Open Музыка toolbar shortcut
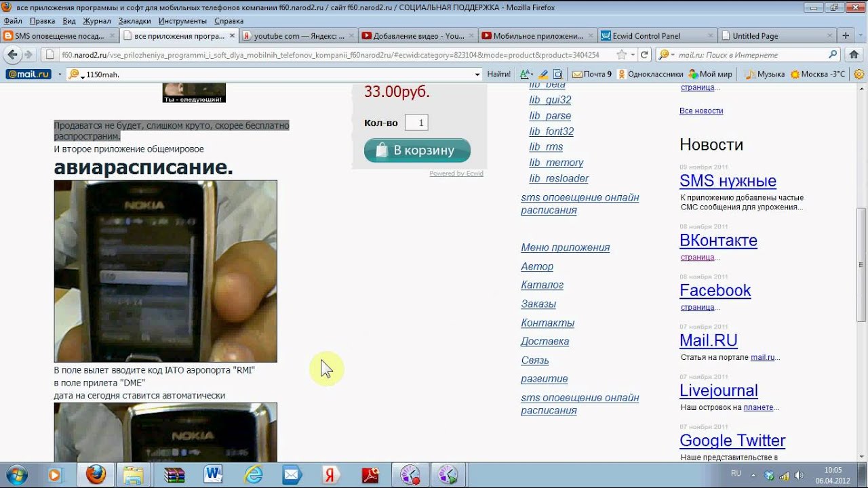This screenshot has height=488, width=868. [x=765, y=75]
